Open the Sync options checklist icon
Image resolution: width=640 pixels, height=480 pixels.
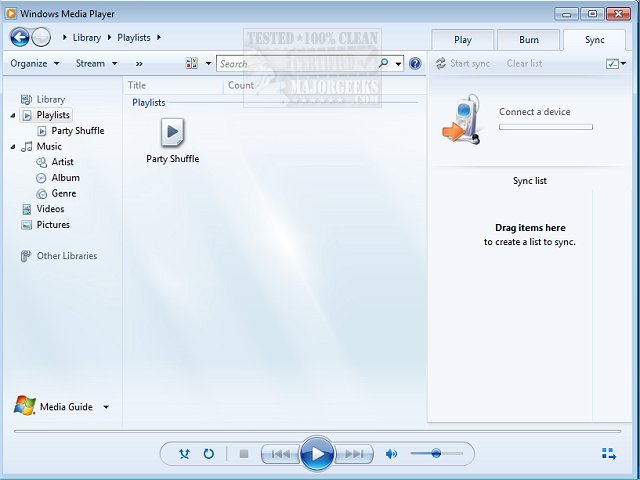click(x=612, y=63)
